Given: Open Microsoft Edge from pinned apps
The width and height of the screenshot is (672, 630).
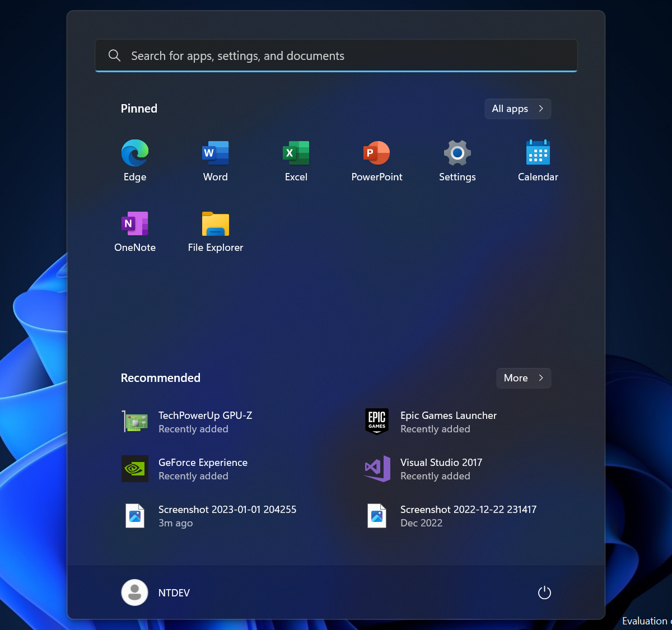Looking at the screenshot, I should click(134, 161).
